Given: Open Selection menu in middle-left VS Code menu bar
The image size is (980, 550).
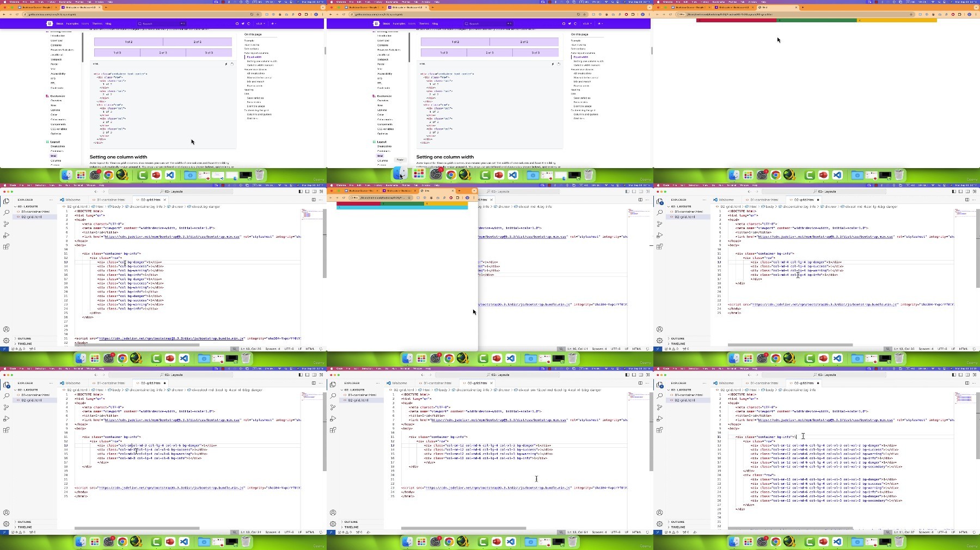Looking at the screenshot, I should 40,186.
